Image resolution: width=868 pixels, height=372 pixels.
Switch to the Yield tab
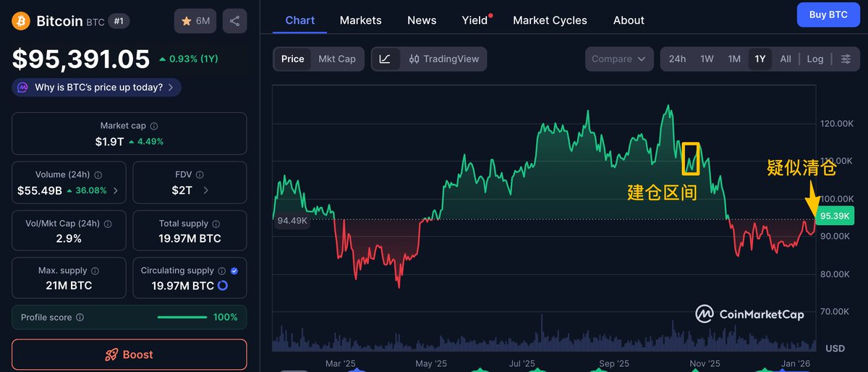coord(475,20)
